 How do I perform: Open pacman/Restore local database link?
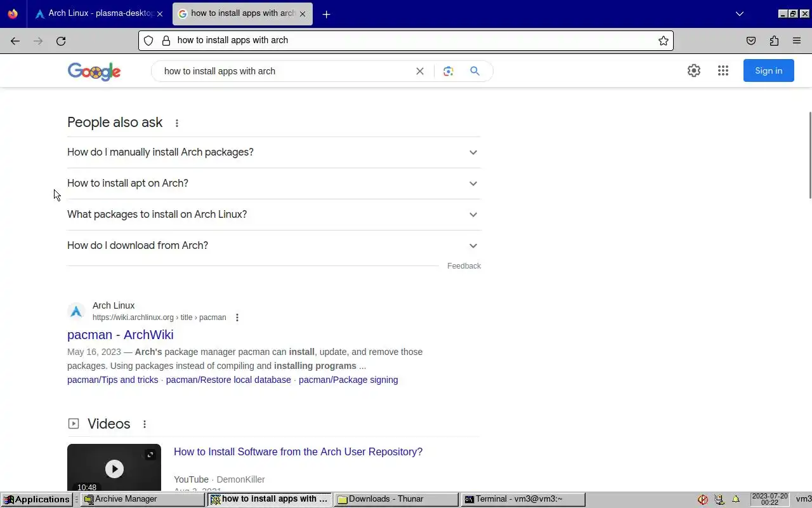click(228, 380)
